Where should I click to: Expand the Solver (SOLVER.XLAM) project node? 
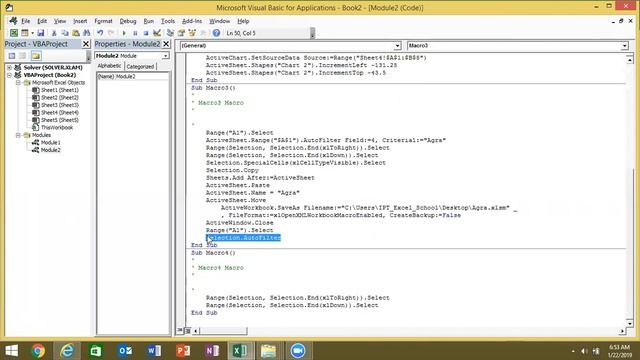pyautogui.click(x=9, y=67)
